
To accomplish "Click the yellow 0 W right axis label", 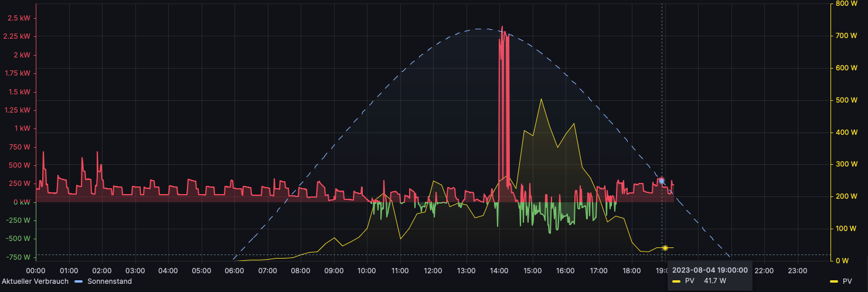I will (x=842, y=261).
